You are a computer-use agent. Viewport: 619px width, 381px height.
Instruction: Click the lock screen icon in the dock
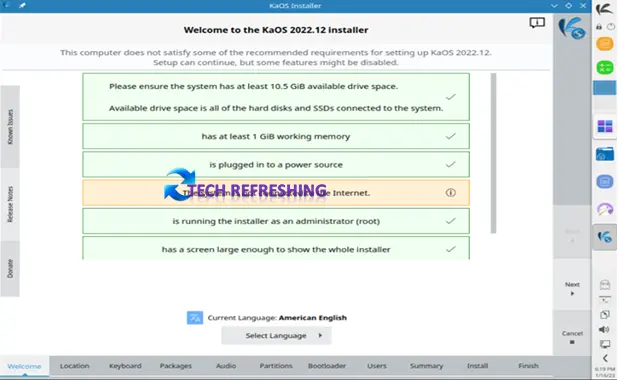pos(599,27)
